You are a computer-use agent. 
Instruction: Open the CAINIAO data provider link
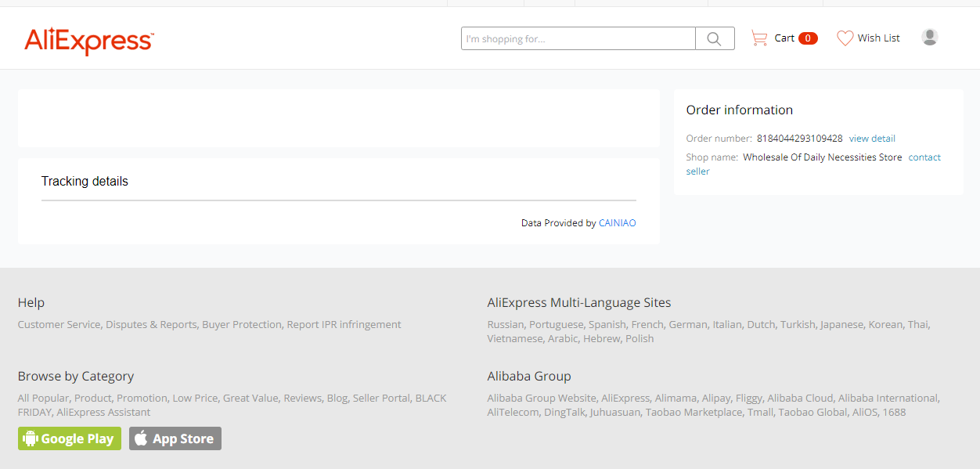tap(617, 223)
